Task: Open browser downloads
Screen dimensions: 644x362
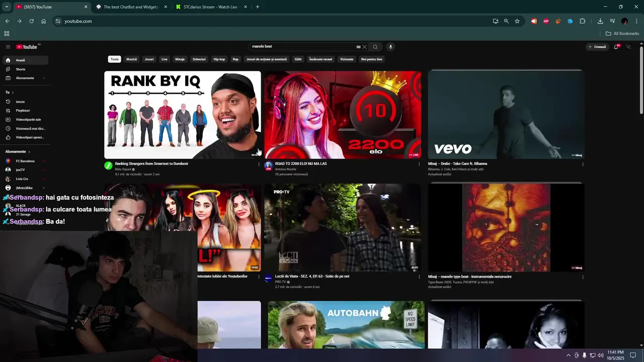Action: coord(600,21)
